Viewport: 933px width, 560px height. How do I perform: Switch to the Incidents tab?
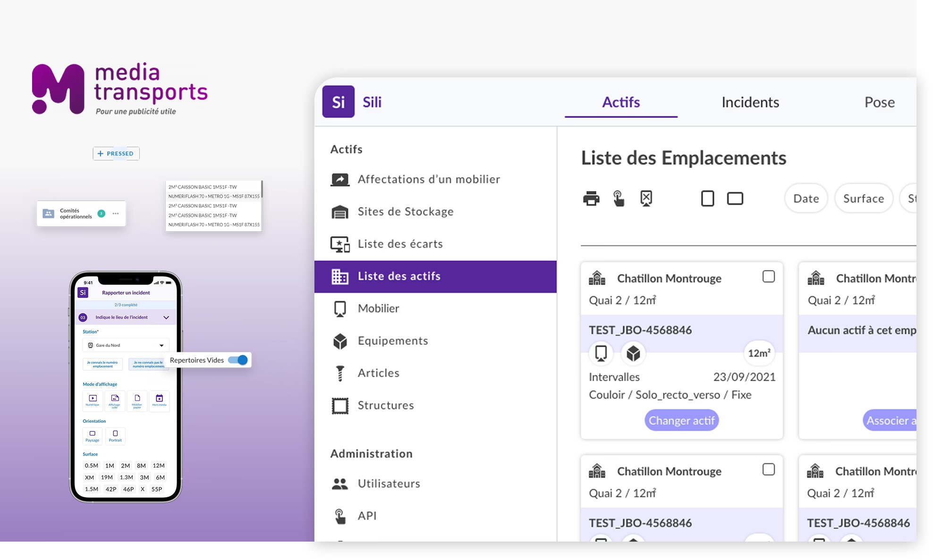coord(750,102)
